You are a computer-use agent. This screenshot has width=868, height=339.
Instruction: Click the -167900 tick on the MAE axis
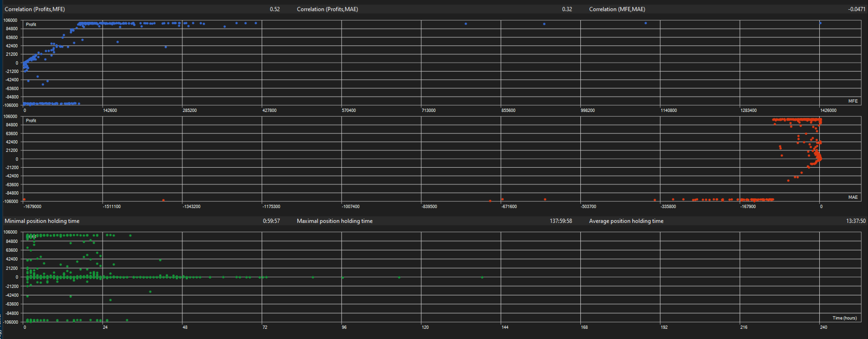pyautogui.click(x=748, y=207)
